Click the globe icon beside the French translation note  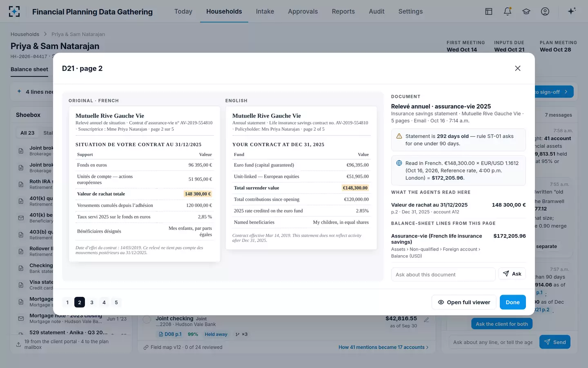tap(399, 163)
